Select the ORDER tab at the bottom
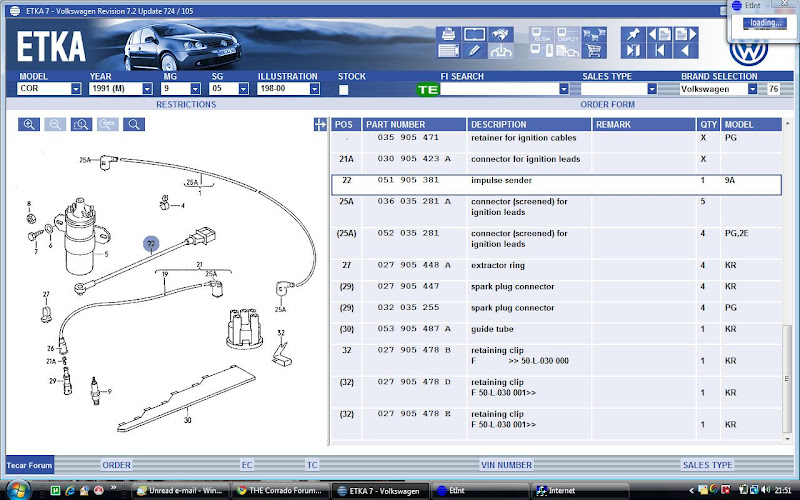The width and height of the screenshot is (800, 500). pos(117,465)
